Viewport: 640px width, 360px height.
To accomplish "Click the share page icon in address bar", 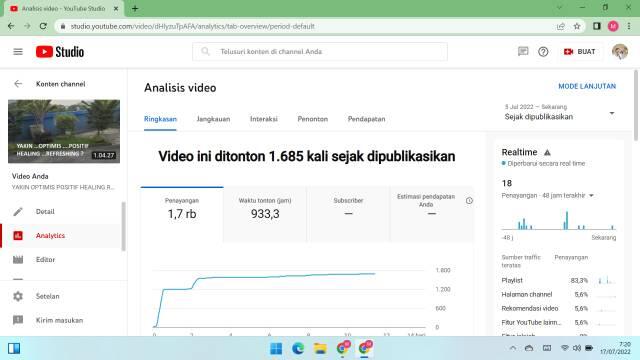I will tap(560, 26).
